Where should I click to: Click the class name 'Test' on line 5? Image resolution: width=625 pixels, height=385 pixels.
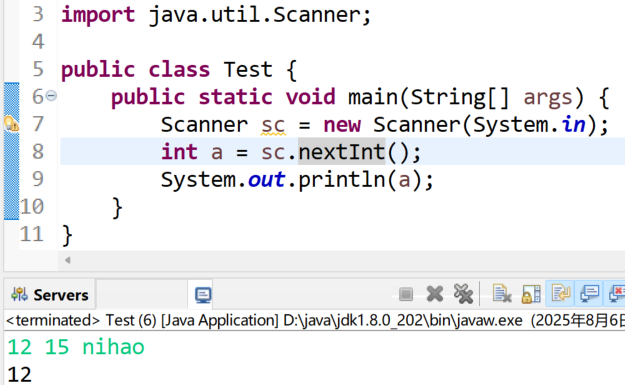[248, 70]
